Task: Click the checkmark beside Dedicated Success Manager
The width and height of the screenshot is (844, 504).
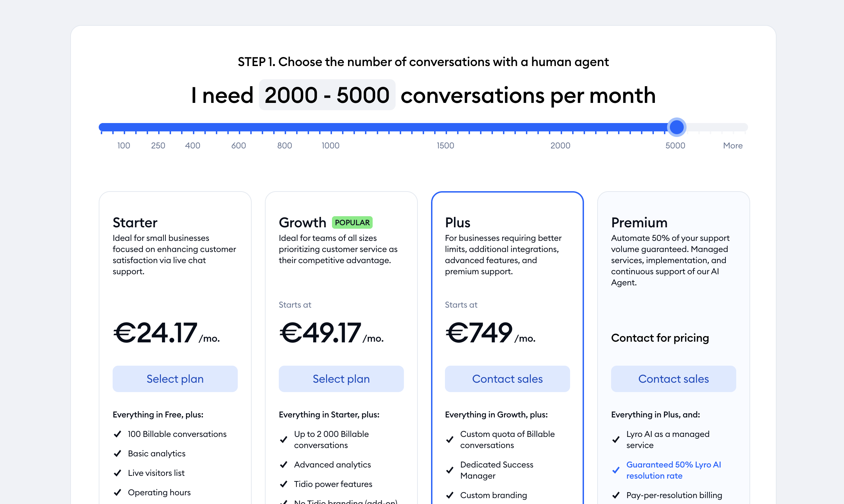Action: pos(449,470)
